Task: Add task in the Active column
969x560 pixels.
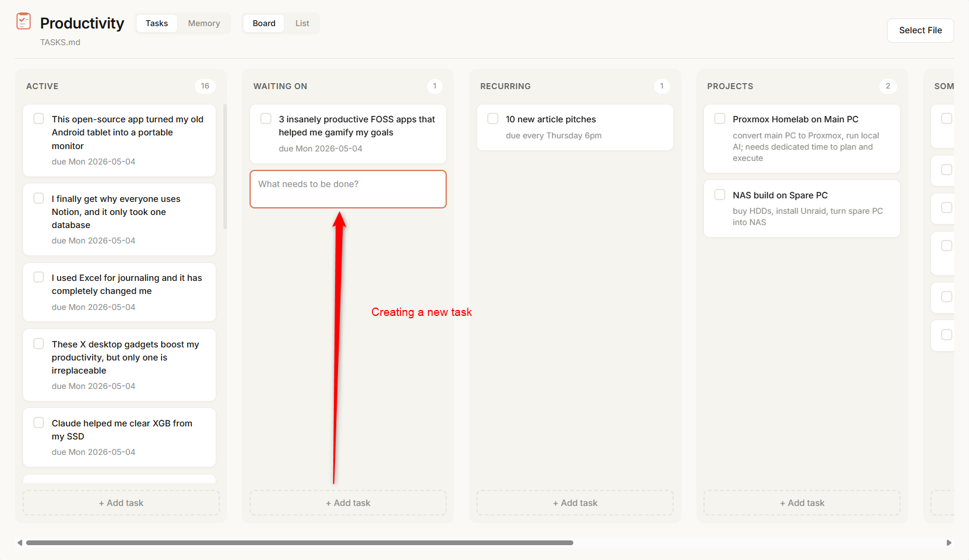Action: pyautogui.click(x=121, y=503)
